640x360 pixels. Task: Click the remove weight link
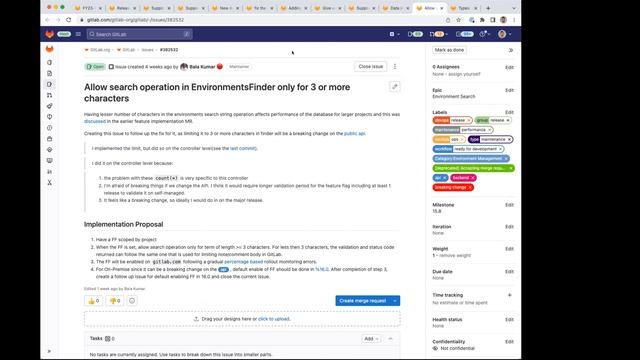tap(454, 256)
